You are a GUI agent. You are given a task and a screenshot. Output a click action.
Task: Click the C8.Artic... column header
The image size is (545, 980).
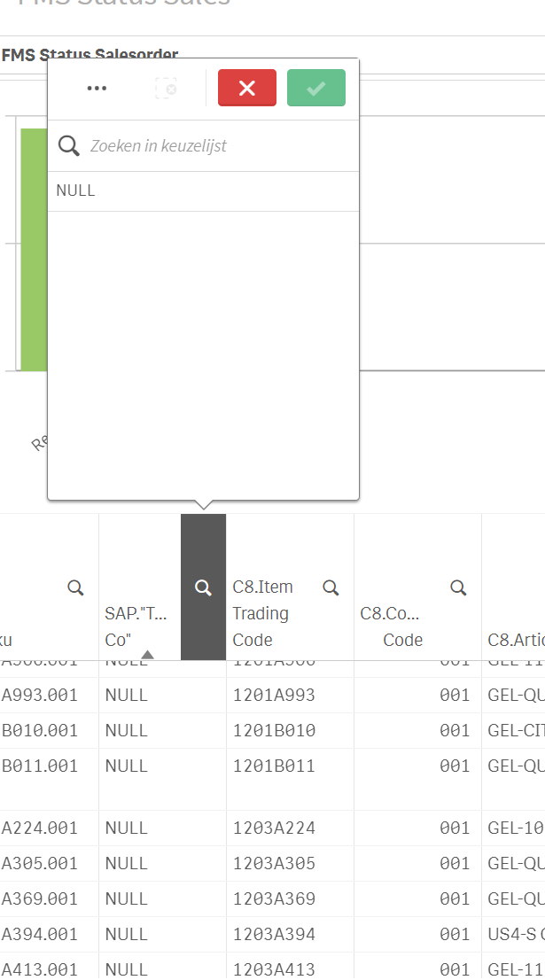516,640
